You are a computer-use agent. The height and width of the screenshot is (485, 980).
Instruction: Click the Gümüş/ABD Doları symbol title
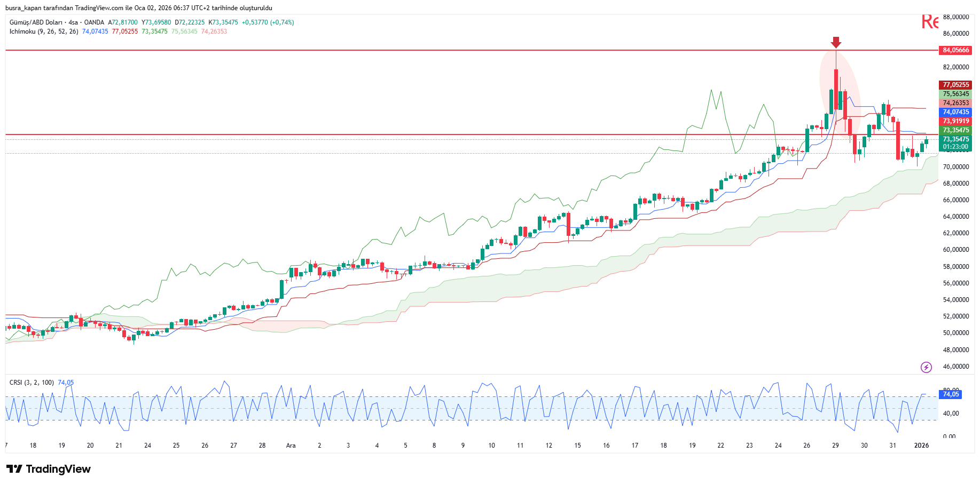click(36, 22)
